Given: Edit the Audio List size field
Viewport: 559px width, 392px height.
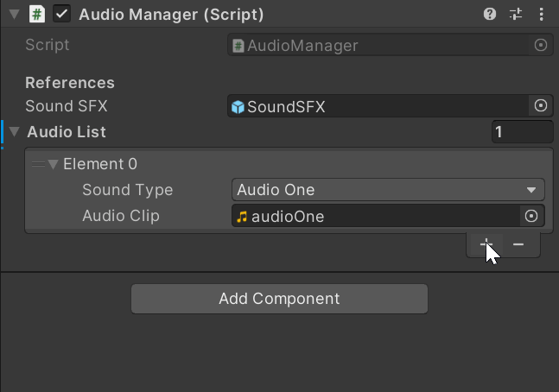Looking at the screenshot, I should 522,132.
